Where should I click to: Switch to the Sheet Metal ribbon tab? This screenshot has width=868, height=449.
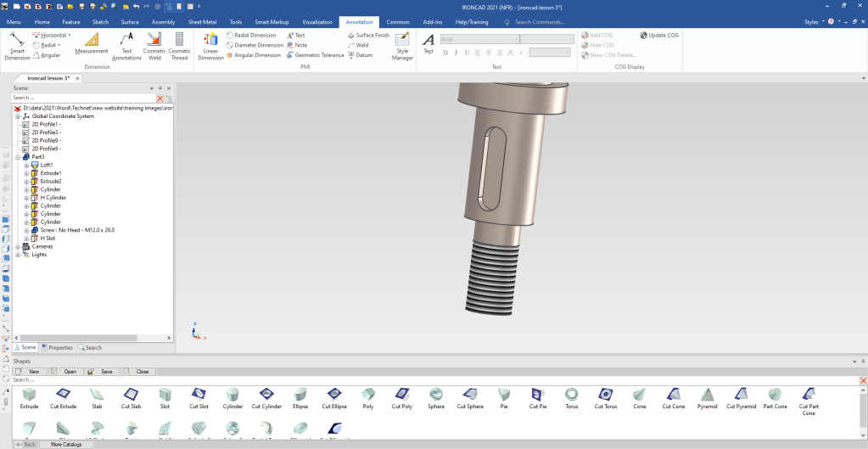coord(202,21)
